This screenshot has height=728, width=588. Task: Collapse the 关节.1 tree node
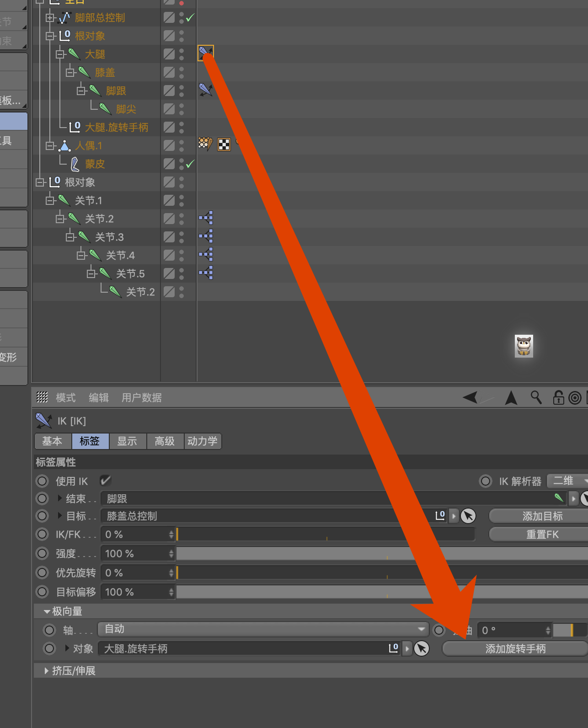[50, 200]
